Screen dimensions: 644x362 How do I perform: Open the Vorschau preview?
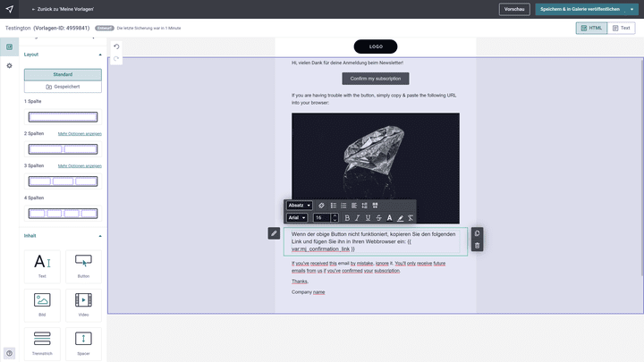click(514, 9)
